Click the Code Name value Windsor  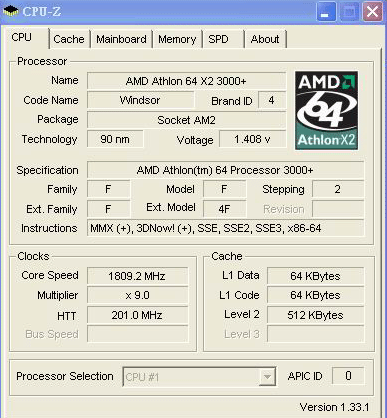(140, 100)
